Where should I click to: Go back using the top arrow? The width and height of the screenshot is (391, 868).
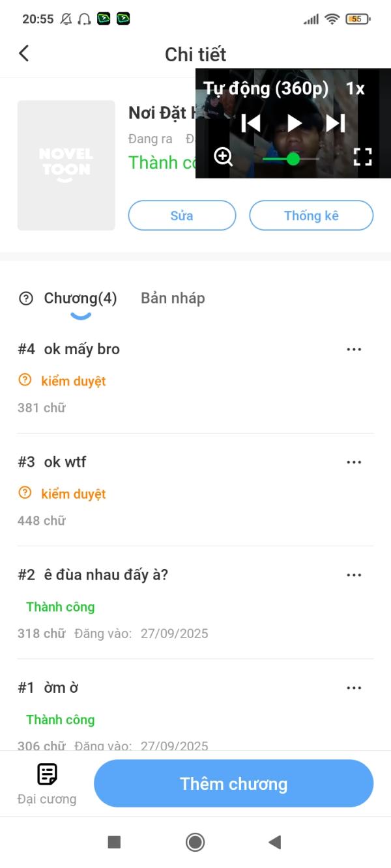pyautogui.click(x=24, y=53)
